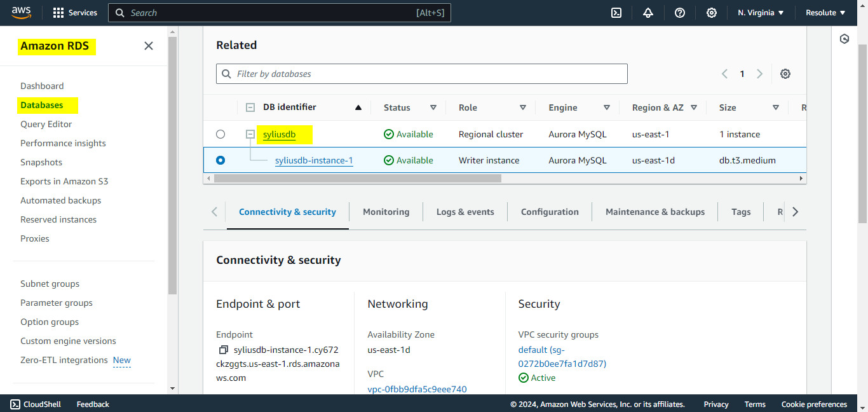Image resolution: width=868 pixels, height=412 pixels.
Task: Switch to the Configuration tab
Action: point(550,212)
